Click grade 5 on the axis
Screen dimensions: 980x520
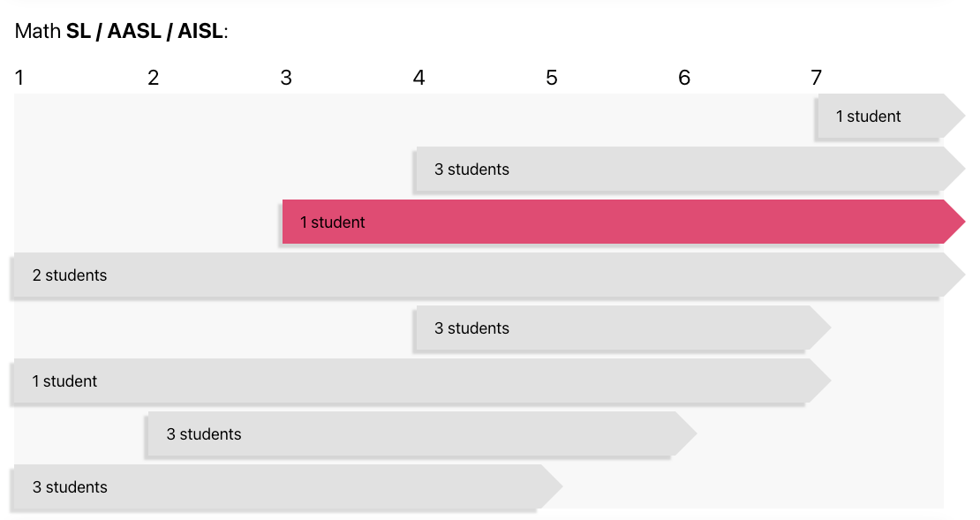[551, 78]
